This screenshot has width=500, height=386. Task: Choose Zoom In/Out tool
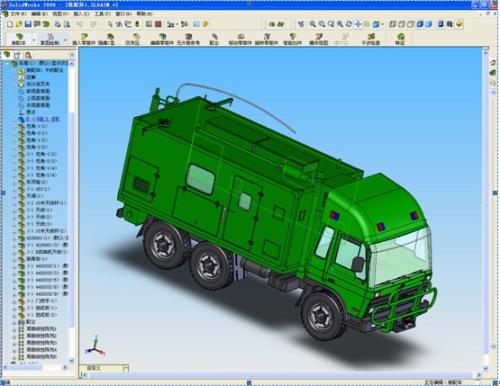[x=331, y=24]
